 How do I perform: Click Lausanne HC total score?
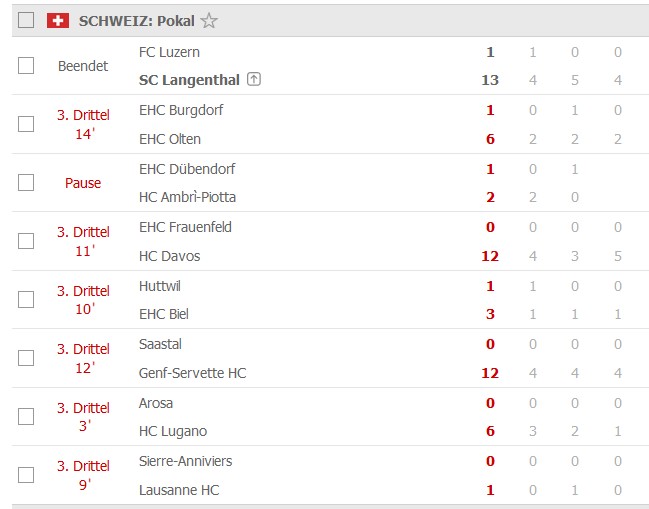490,490
